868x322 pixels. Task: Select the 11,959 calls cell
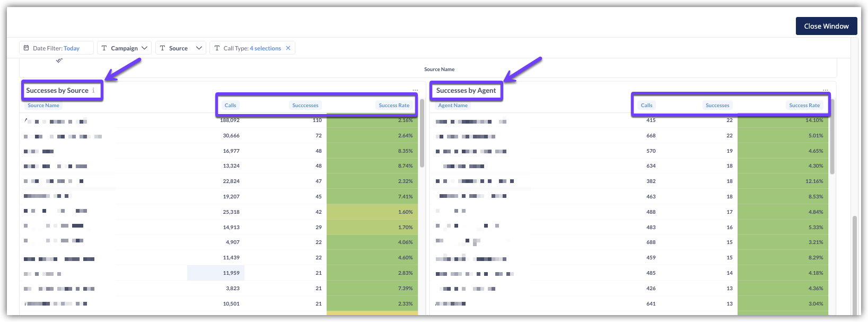(x=231, y=273)
